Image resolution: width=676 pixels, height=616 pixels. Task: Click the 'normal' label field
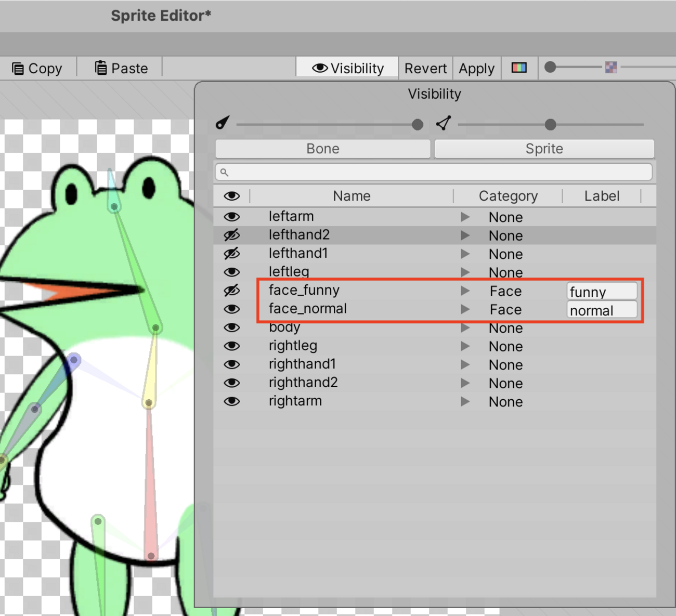(602, 310)
